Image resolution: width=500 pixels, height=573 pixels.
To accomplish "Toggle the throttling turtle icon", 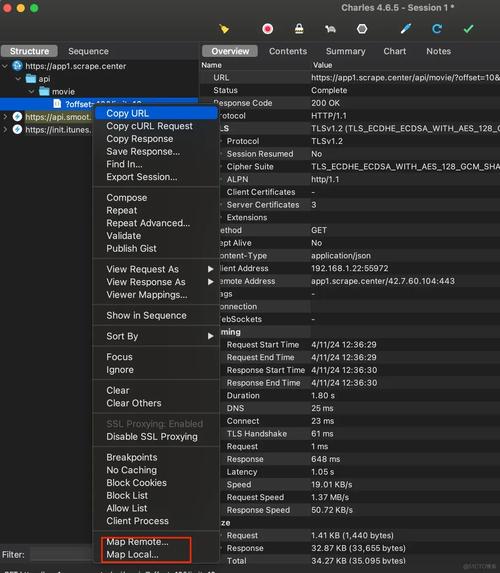I will [330, 29].
